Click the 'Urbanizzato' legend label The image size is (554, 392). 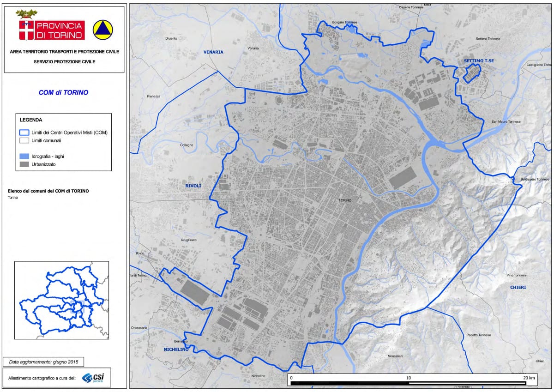point(44,164)
